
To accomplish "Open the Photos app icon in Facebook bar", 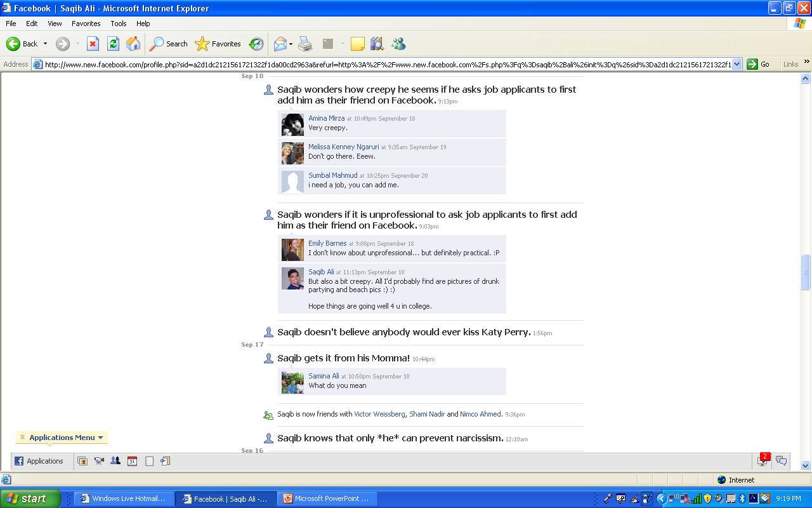I will tap(82, 461).
